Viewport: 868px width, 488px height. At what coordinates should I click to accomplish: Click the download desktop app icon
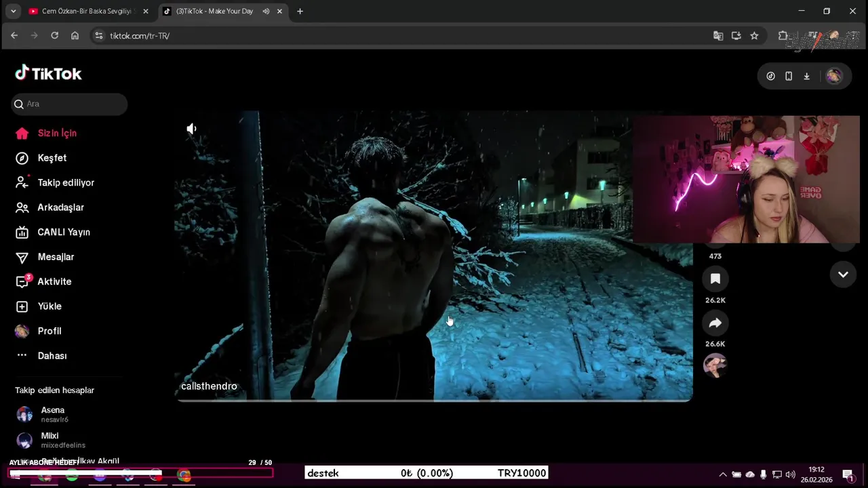tap(806, 77)
